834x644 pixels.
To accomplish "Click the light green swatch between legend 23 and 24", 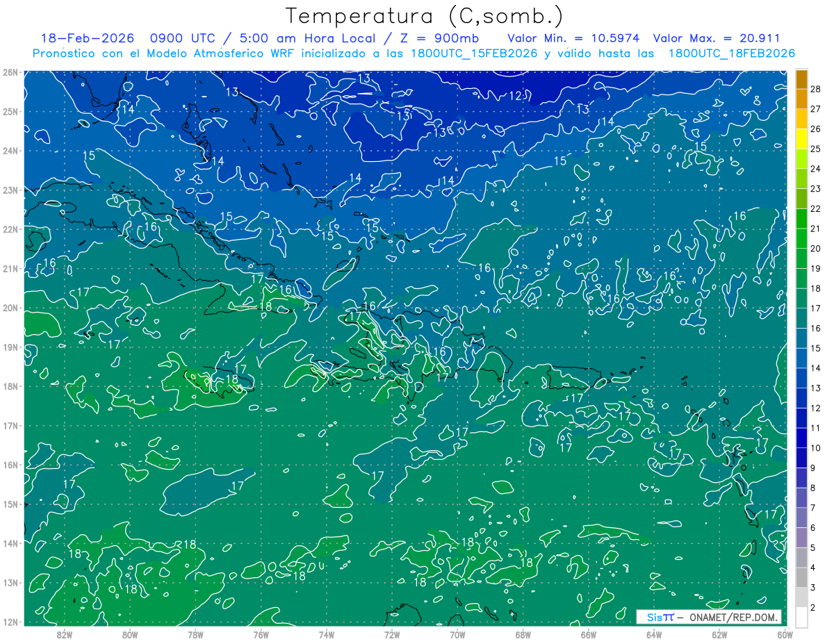I will (x=801, y=179).
